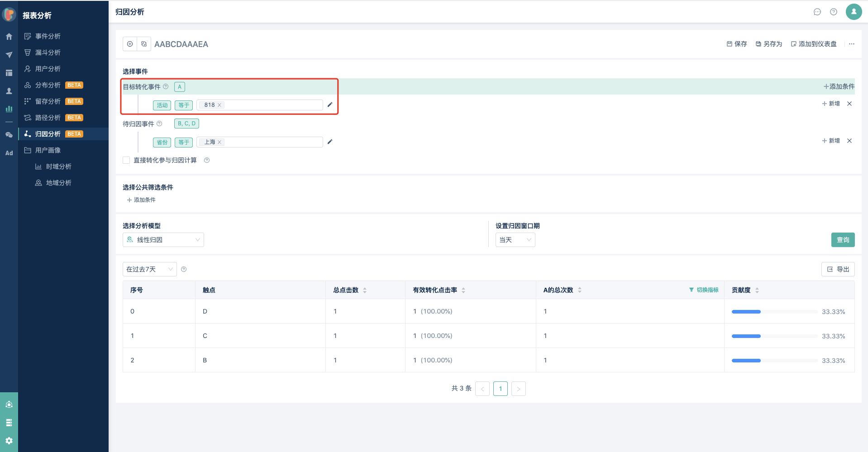Open the chat message icon in header
Image resolution: width=868 pixels, height=452 pixels.
(x=817, y=12)
